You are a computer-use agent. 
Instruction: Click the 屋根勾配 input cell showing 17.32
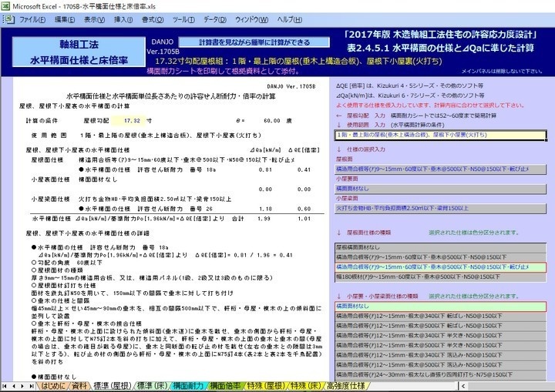click(128, 121)
